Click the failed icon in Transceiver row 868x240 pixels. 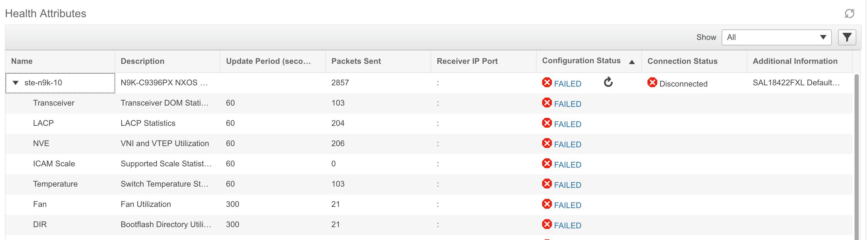[546, 103]
